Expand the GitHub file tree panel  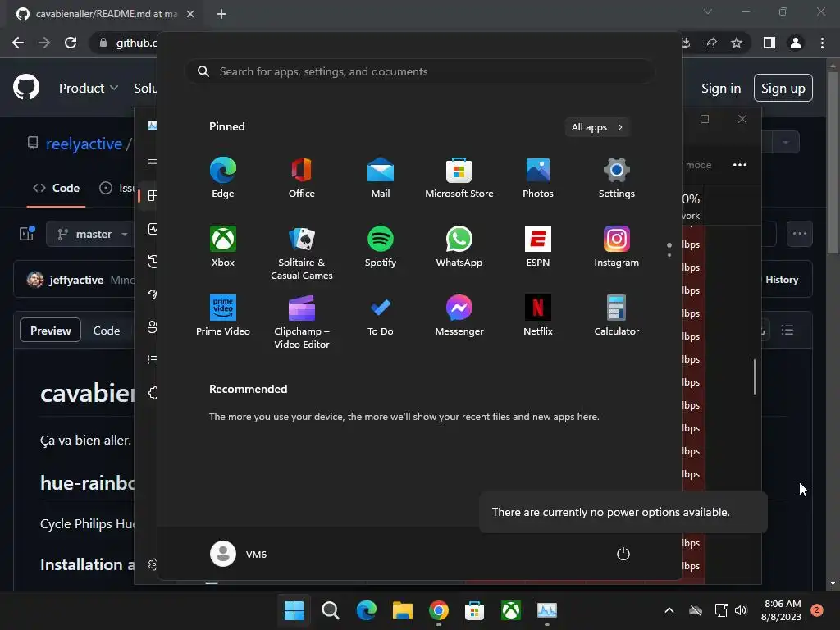[x=27, y=234]
